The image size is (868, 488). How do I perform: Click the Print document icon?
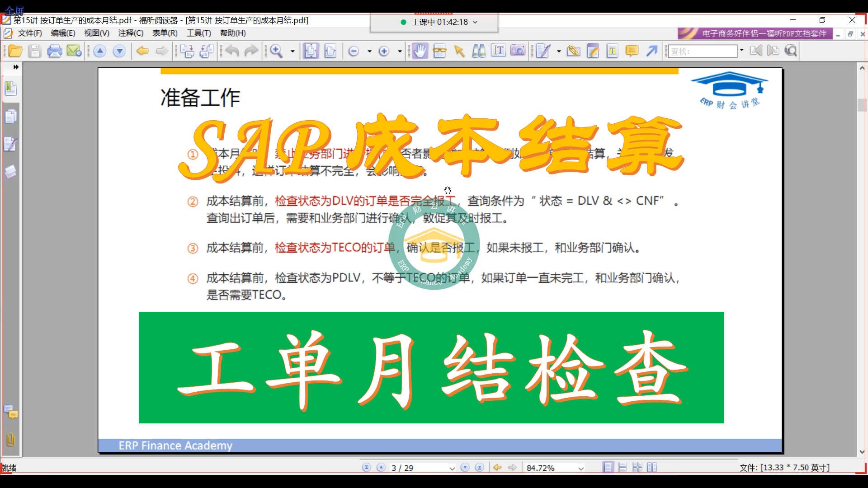click(x=55, y=51)
